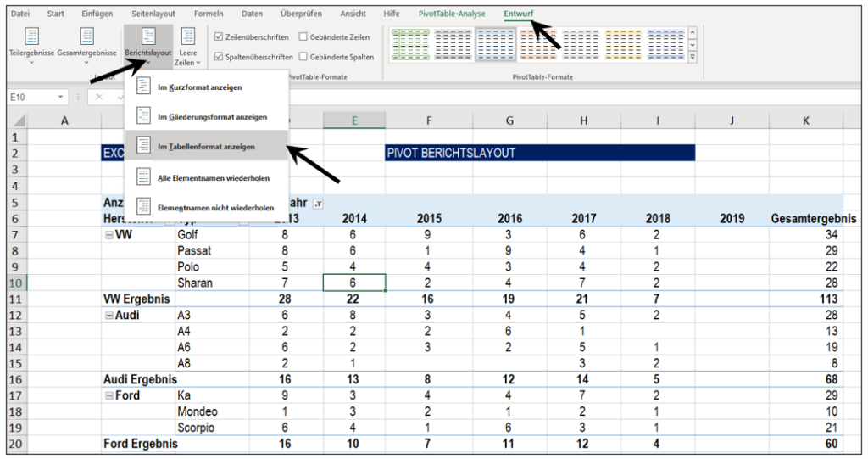Open the Datei tab

tap(20, 14)
